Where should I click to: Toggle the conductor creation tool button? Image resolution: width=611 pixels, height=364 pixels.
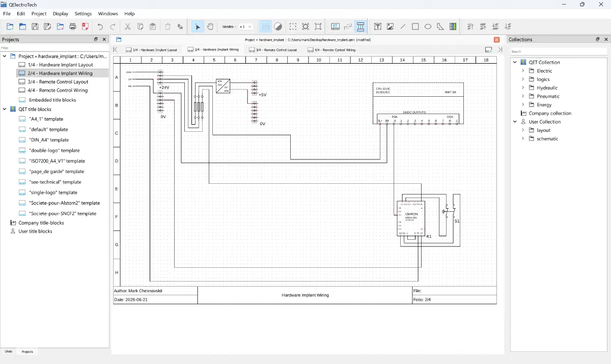pyautogui.click(x=360, y=26)
